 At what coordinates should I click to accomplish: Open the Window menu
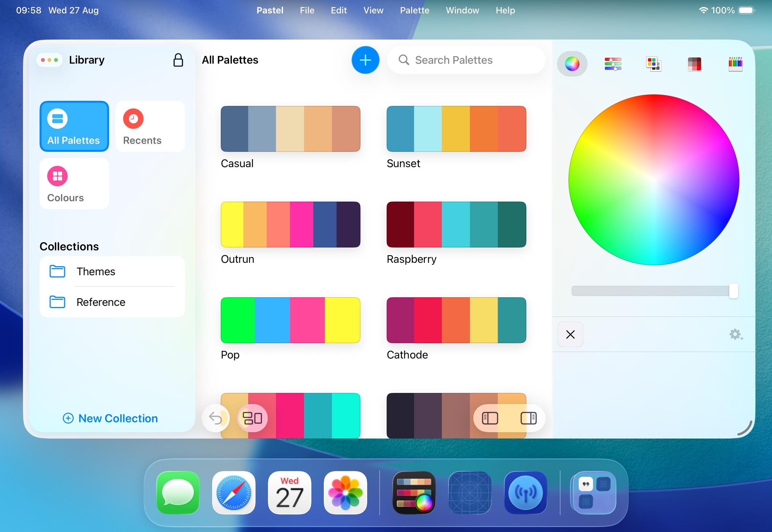tap(462, 10)
